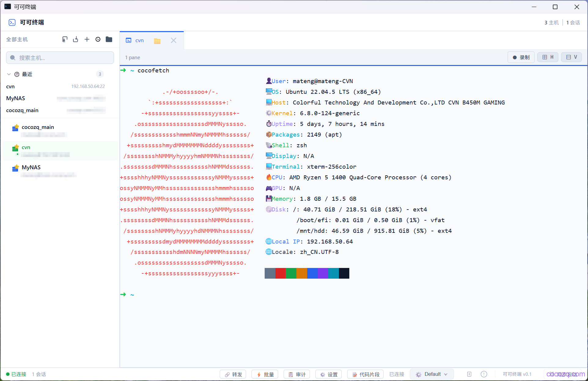Click the Local IP 192.168.50.64 line
Screen dimensions: 588x381
point(309,241)
